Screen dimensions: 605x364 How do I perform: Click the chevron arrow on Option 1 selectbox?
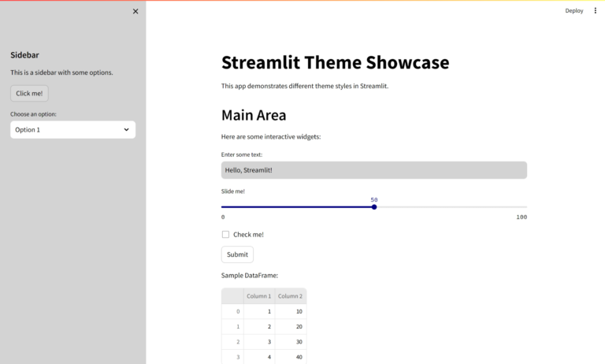pos(126,129)
